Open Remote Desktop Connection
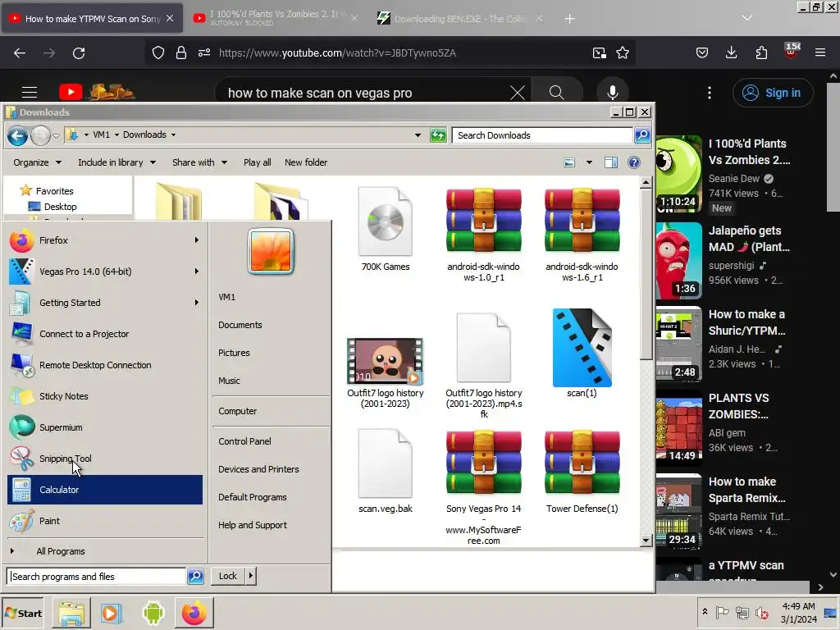Screen dimensions: 840x630 coord(105,365)
